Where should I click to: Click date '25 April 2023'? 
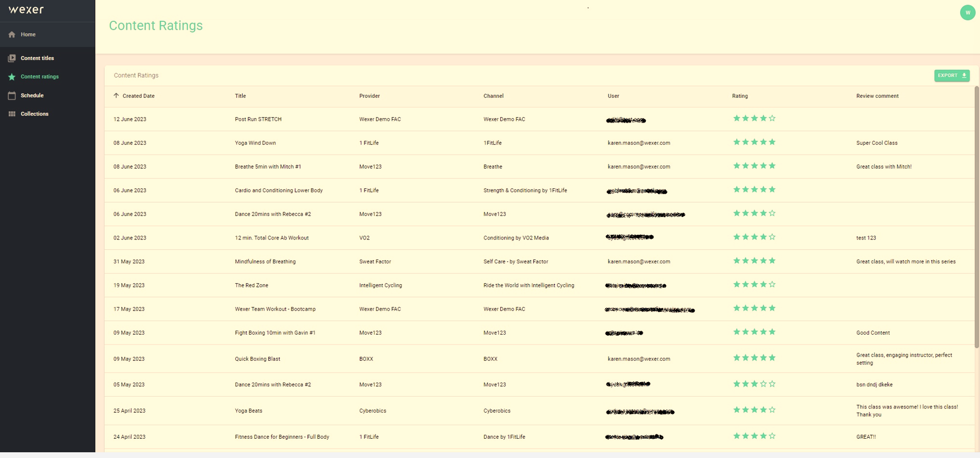[129, 411]
